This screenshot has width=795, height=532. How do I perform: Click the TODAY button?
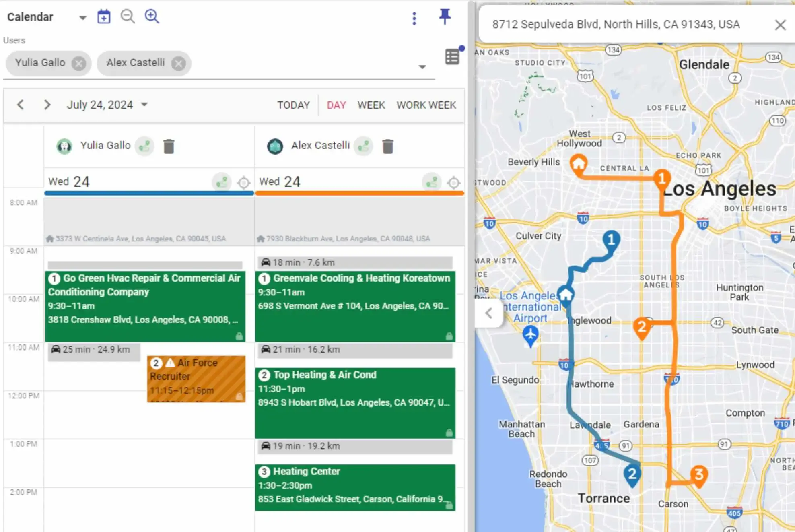click(293, 105)
